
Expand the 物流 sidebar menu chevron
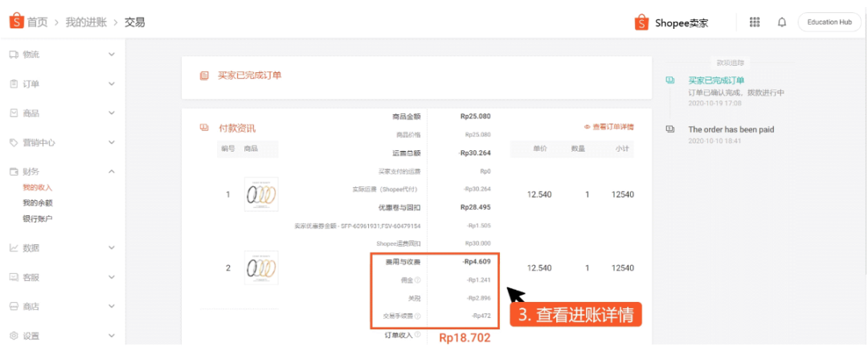click(x=111, y=54)
